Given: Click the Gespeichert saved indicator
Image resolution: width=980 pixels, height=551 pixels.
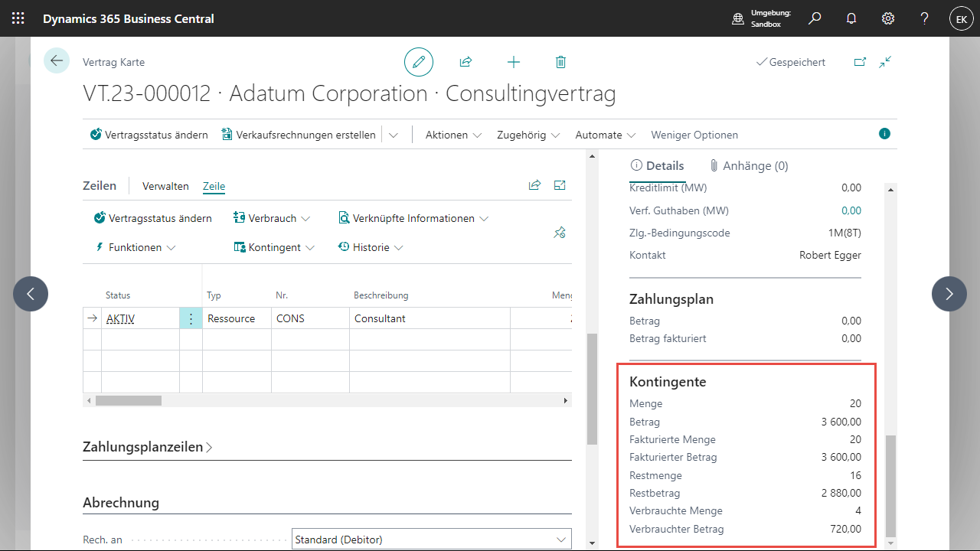Looking at the screenshot, I should click(x=791, y=62).
